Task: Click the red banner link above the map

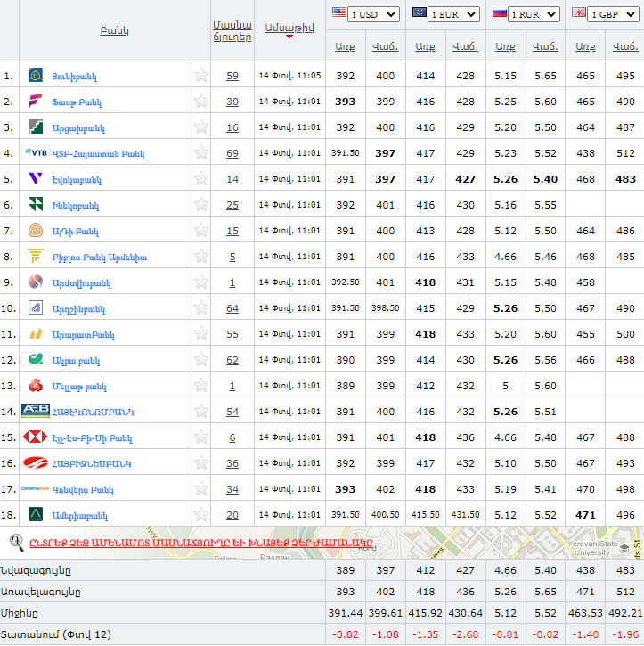Action: pyautogui.click(x=201, y=543)
